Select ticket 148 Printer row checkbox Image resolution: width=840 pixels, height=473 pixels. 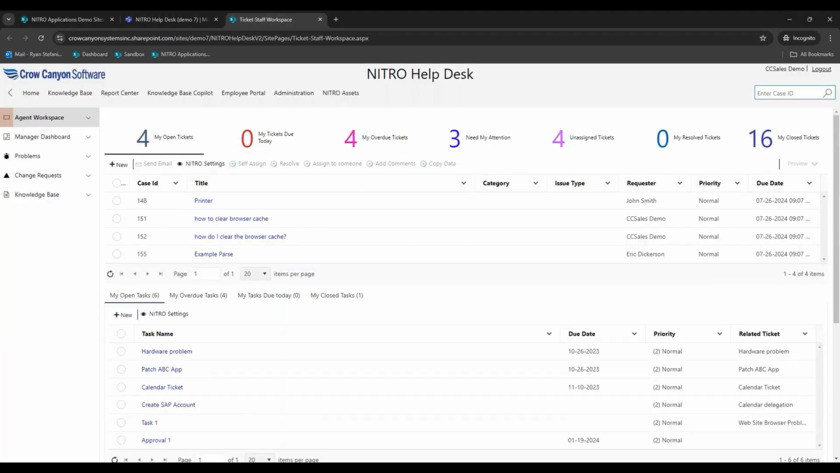116,201
